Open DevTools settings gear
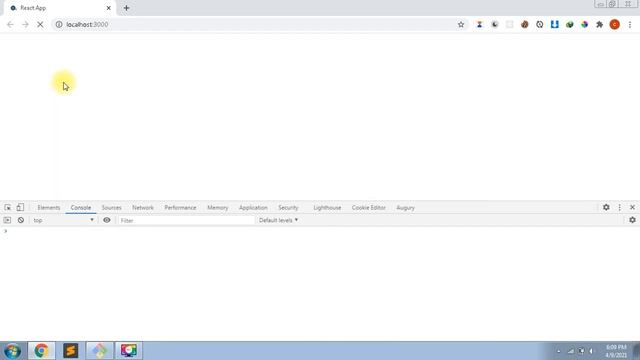640x360 pixels. [x=606, y=207]
